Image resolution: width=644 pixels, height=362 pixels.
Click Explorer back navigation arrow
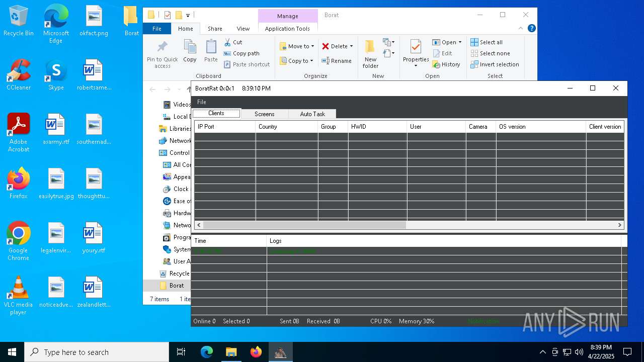[x=152, y=89]
